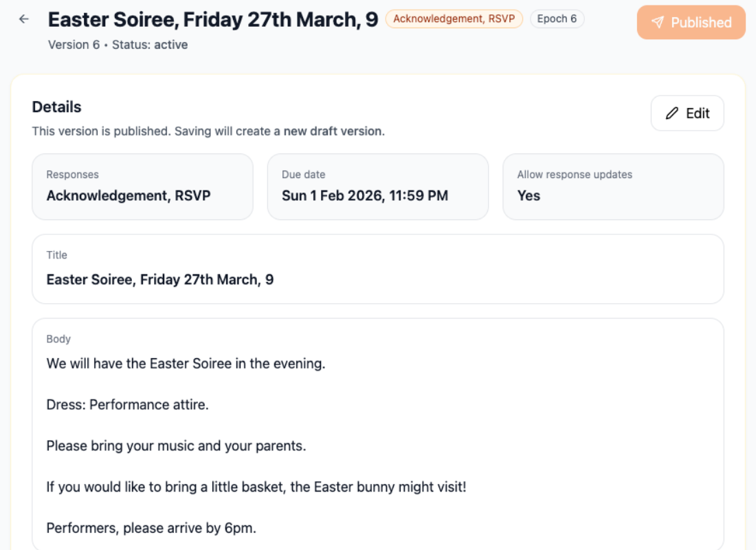Open the Published status button

point(691,22)
